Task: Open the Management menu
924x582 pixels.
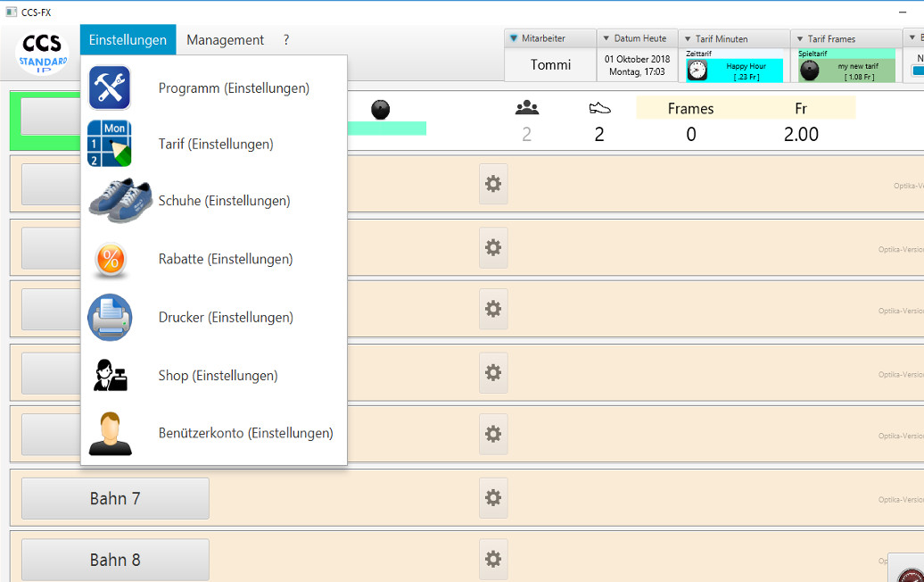Action: tap(225, 40)
